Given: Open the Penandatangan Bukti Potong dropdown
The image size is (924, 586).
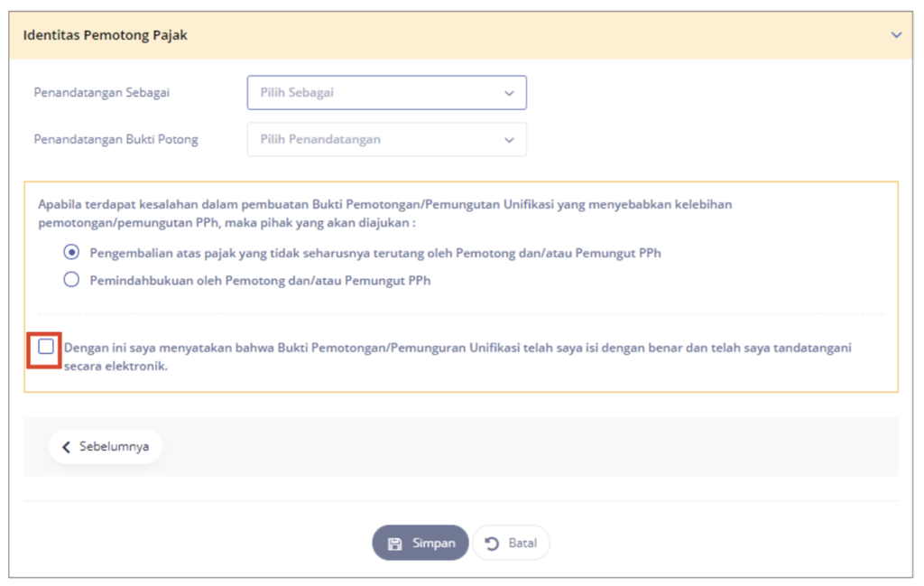Looking at the screenshot, I should [x=386, y=139].
